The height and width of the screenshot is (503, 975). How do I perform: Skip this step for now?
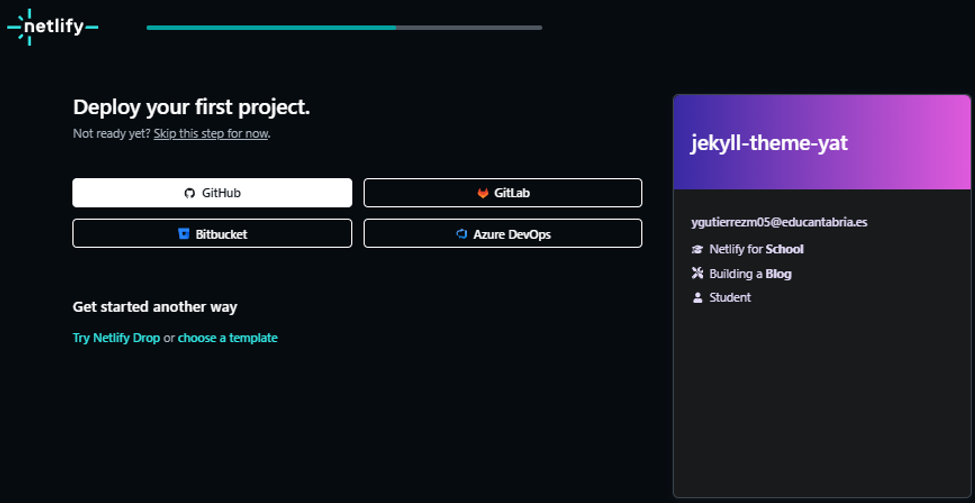[211, 133]
